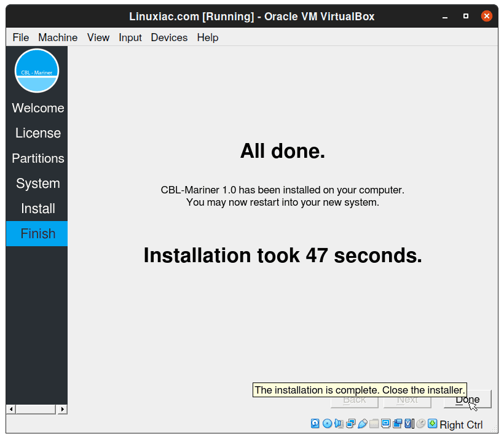
Task: Click the "installation is complete" tooltip
Action: [x=360, y=390]
